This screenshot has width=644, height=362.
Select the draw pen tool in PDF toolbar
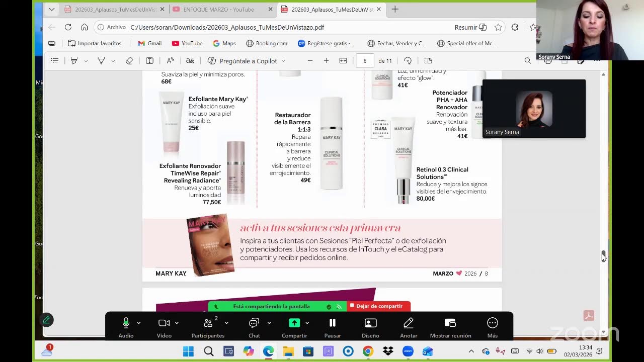pos(101,61)
